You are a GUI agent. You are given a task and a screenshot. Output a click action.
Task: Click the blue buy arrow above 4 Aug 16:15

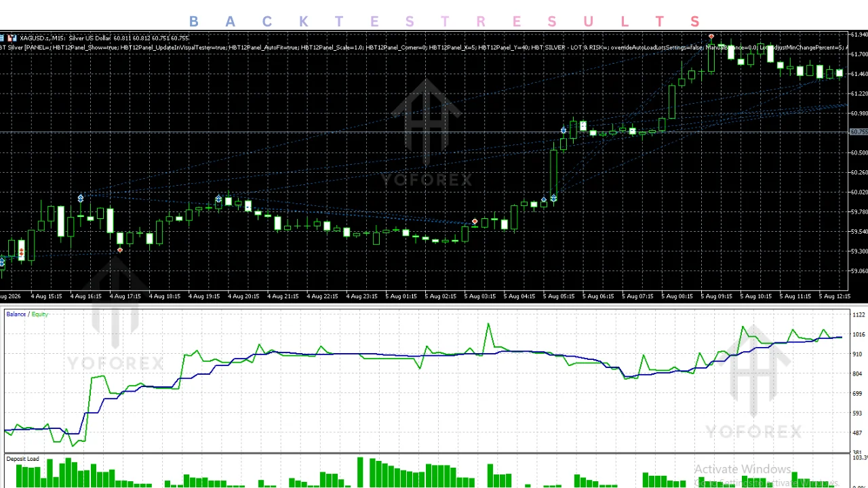coord(81,198)
